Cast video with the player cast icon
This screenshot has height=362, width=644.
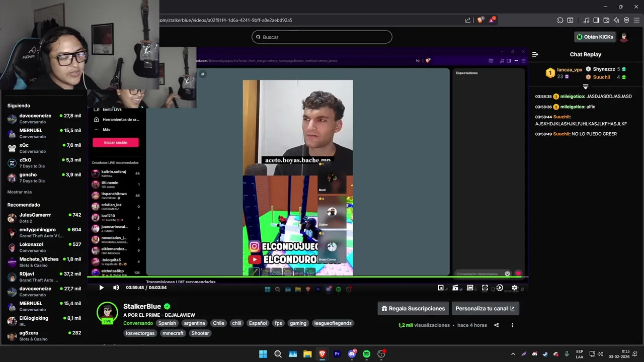pyautogui.click(x=455, y=288)
